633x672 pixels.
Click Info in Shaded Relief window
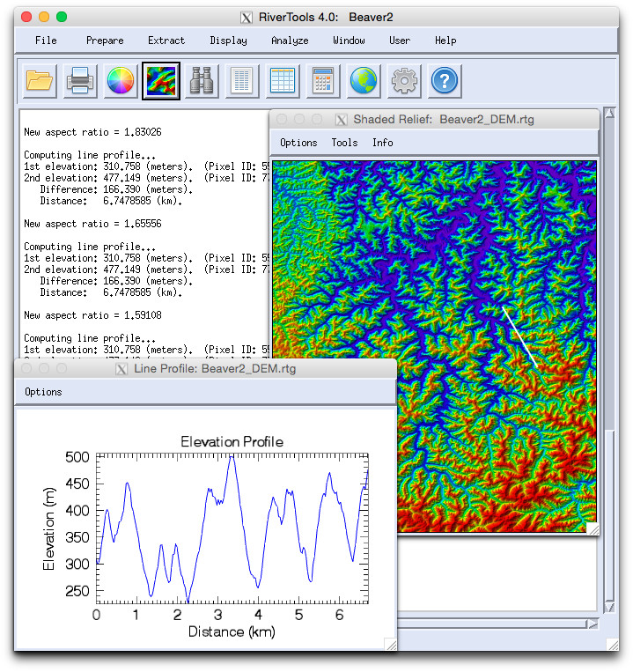tap(382, 143)
